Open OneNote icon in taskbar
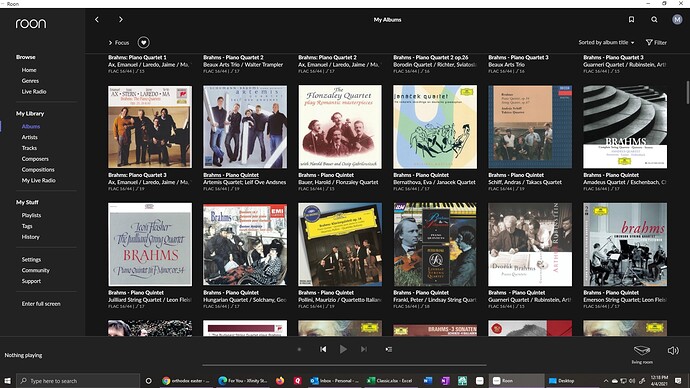The height and width of the screenshot is (388, 690). click(x=445, y=381)
